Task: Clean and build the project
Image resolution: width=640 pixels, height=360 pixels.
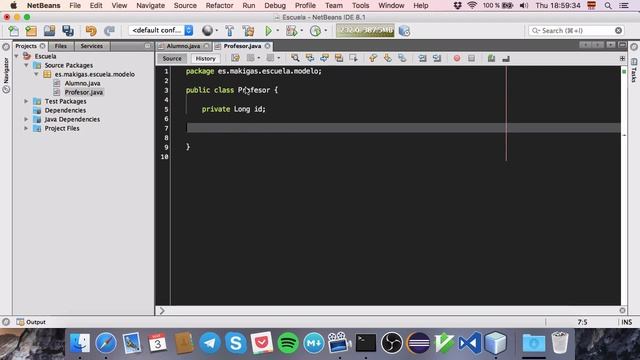Action: [x=248, y=31]
